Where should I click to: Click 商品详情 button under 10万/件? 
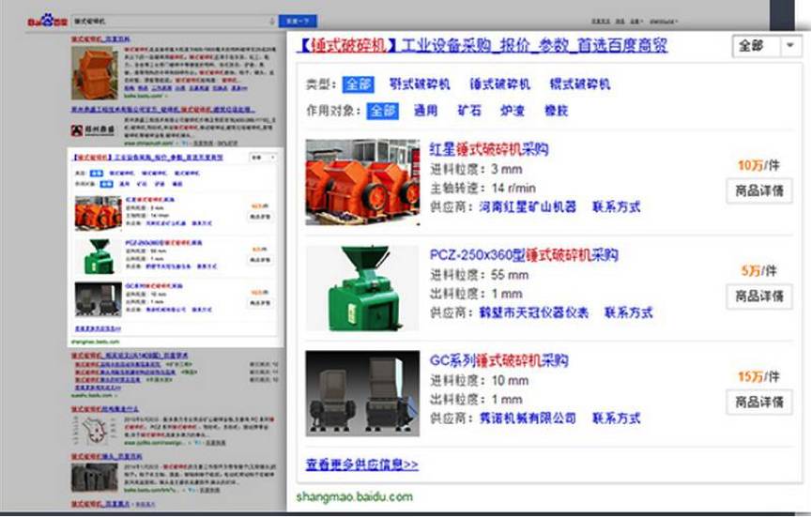(759, 191)
